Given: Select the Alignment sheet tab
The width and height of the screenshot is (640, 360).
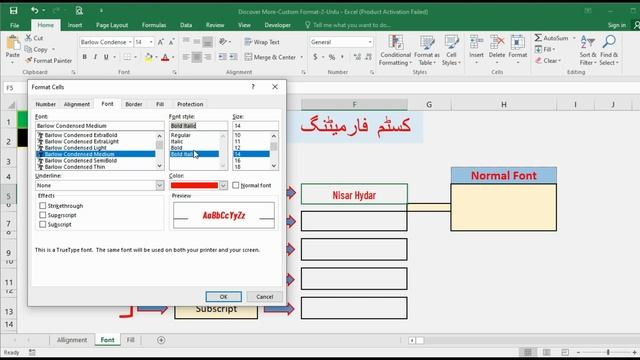Looking at the screenshot, I should (x=72, y=340).
